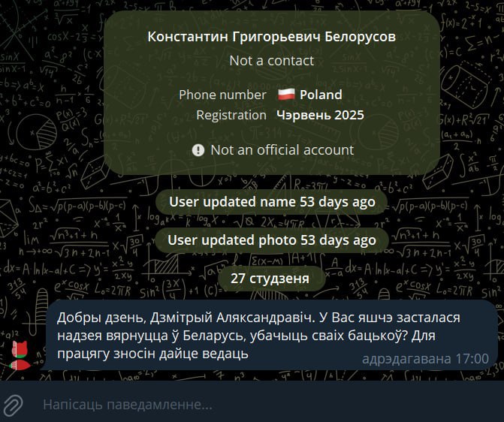Click the 'Registration' label
This screenshot has height=422, width=504.
click(231, 115)
